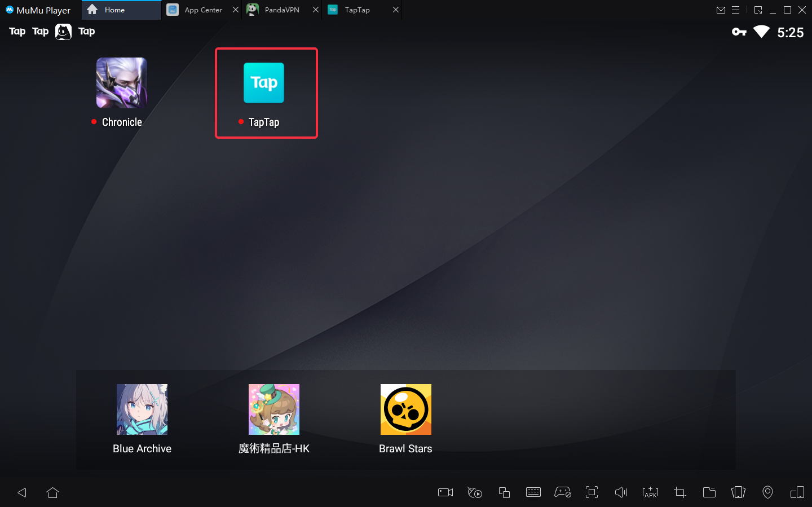Click the screen recording camera icon
Image resolution: width=812 pixels, height=507 pixels.
pos(445,492)
